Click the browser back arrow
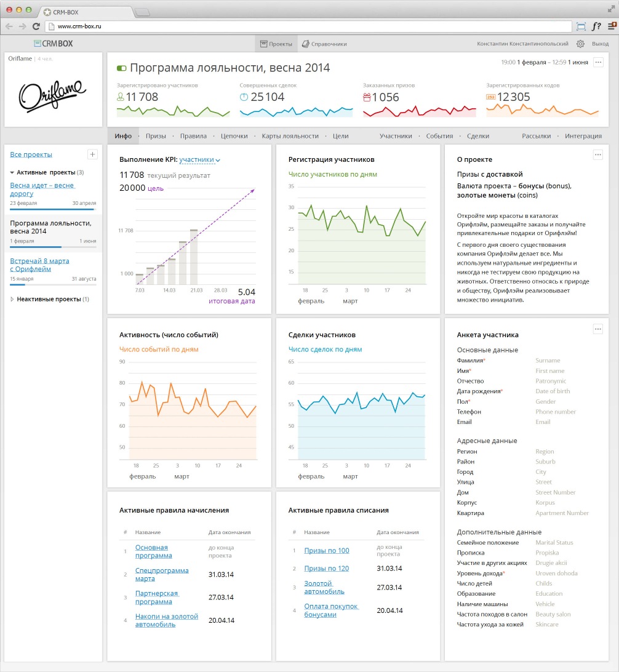The height and width of the screenshot is (672, 619). 9,26
